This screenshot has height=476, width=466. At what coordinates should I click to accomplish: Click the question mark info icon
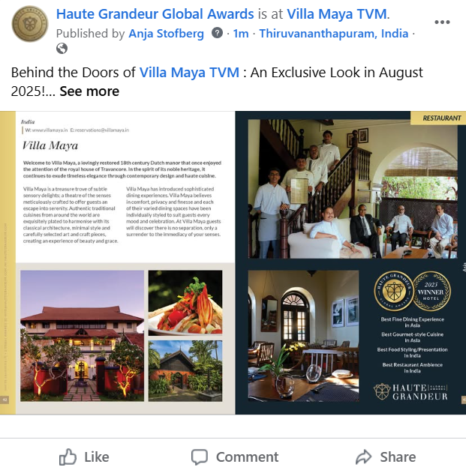pyautogui.click(x=217, y=33)
